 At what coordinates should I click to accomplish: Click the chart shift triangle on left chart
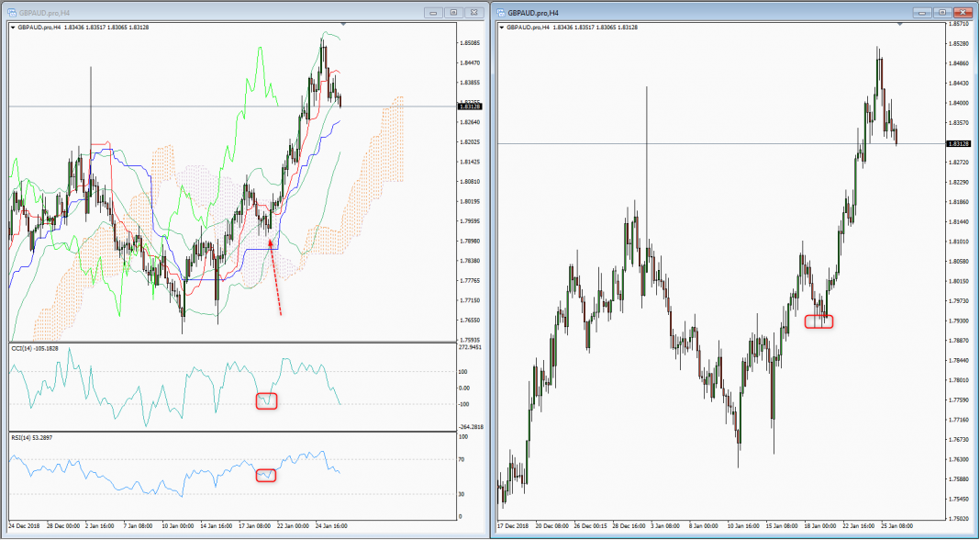pyautogui.click(x=343, y=23)
